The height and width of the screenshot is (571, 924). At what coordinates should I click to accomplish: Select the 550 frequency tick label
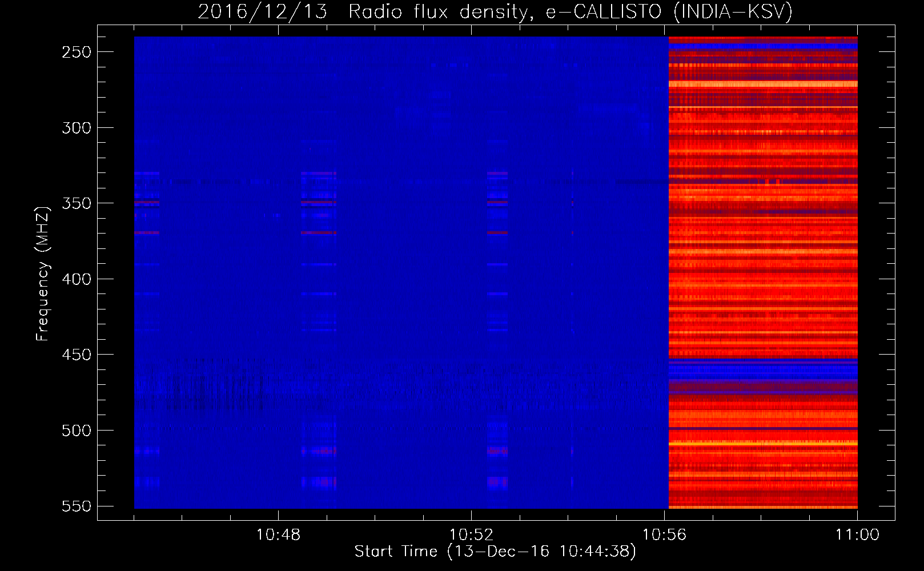[77, 506]
